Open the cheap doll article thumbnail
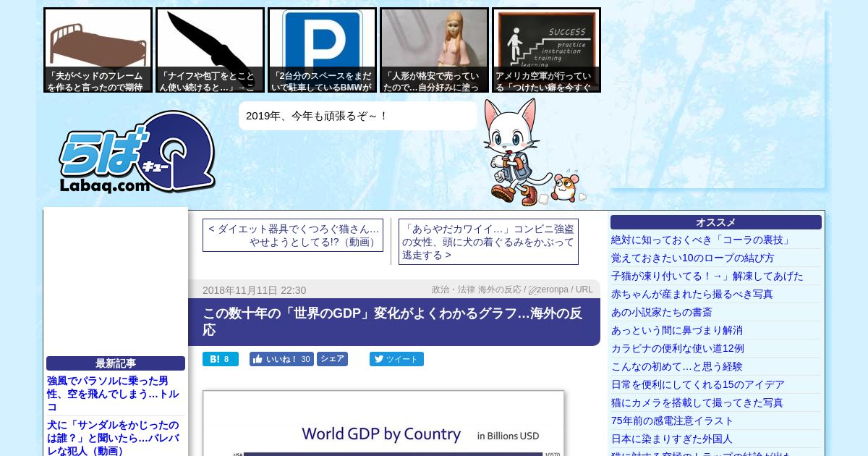The height and width of the screenshot is (456, 868). tap(434, 50)
